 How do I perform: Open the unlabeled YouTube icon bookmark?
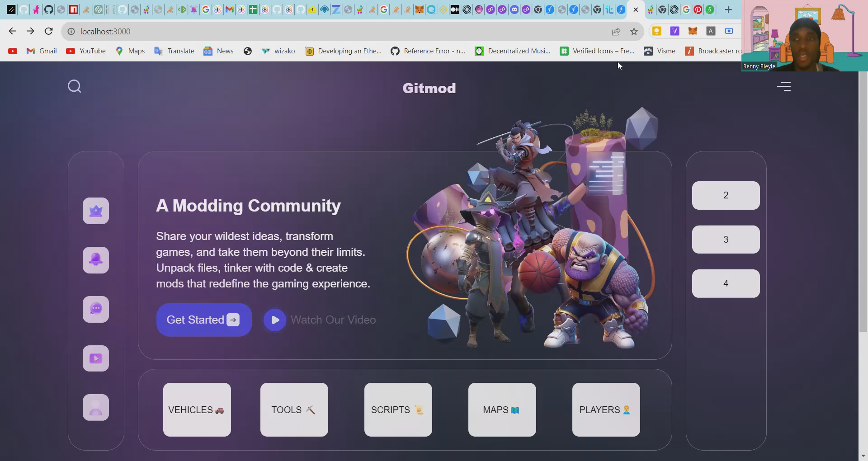pyautogui.click(x=13, y=51)
